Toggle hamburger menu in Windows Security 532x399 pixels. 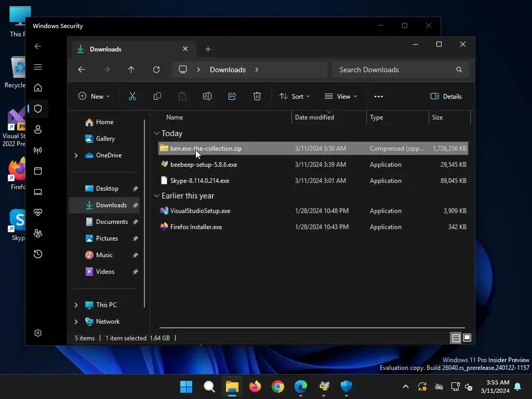pos(38,67)
